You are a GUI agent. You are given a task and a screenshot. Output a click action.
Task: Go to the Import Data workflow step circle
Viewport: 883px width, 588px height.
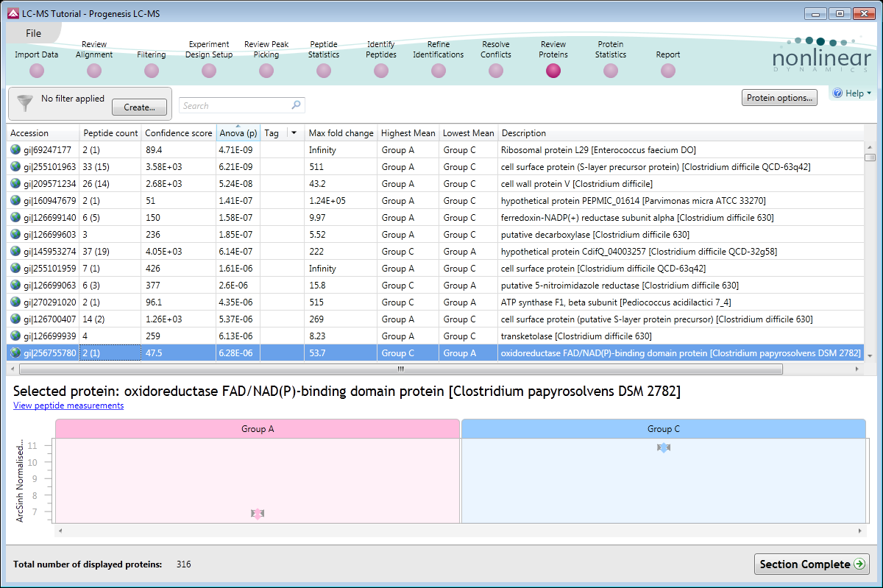(37, 71)
